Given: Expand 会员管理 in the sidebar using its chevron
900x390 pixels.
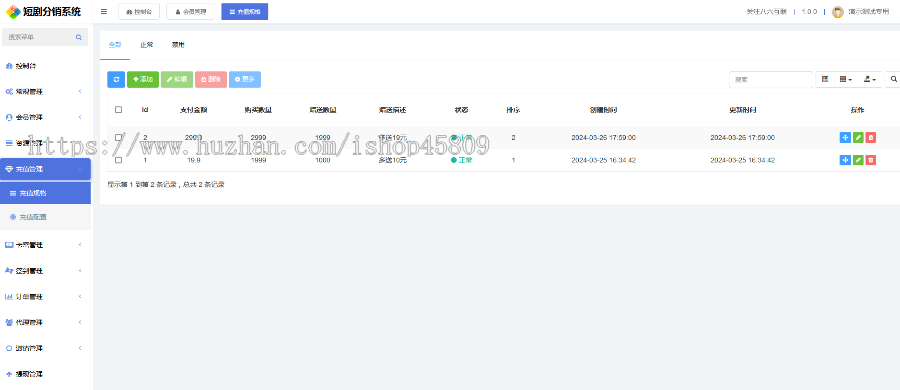Looking at the screenshot, I should pos(80,117).
